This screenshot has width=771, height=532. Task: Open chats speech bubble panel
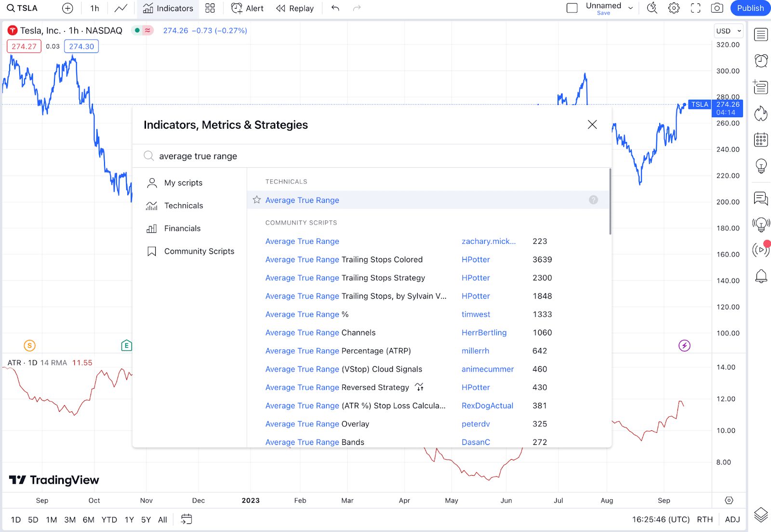pos(761,198)
